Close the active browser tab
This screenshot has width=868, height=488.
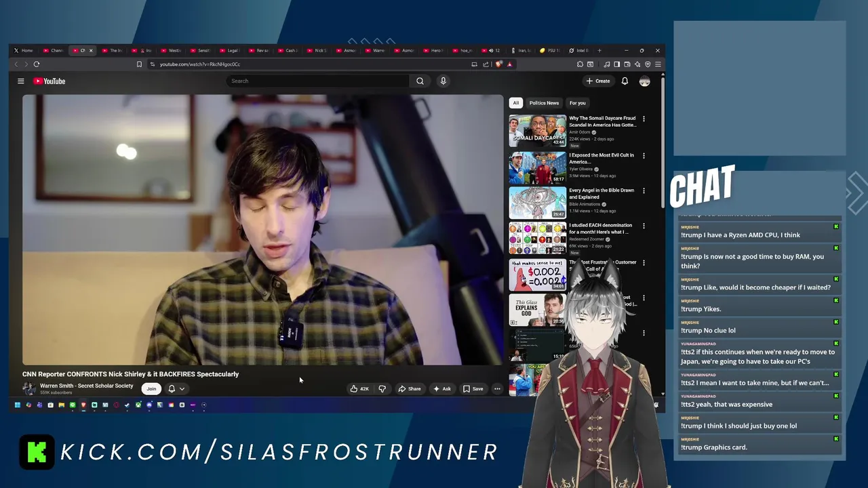pyautogui.click(x=91, y=50)
